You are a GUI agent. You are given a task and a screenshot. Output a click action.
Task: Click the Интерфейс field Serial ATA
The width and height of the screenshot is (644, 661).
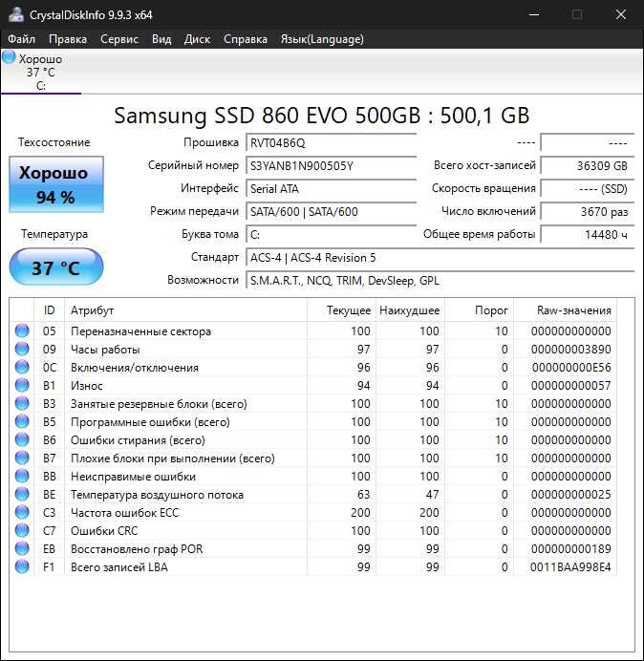coord(331,188)
